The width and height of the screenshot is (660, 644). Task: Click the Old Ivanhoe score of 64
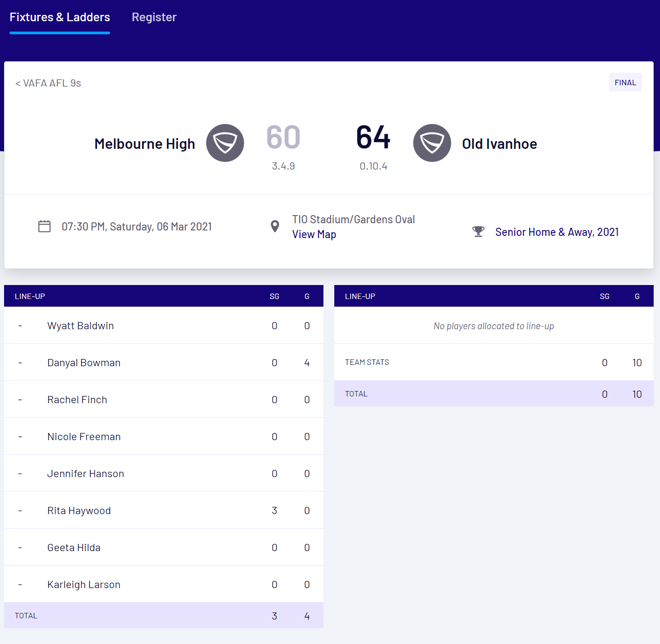pyautogui.click(x=373, y=137)
